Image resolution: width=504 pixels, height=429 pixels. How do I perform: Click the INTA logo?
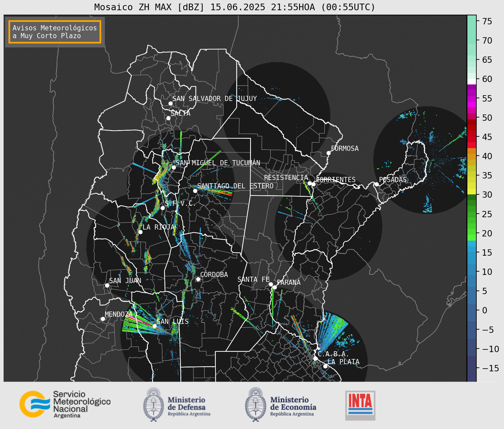(x=360, y=405)
